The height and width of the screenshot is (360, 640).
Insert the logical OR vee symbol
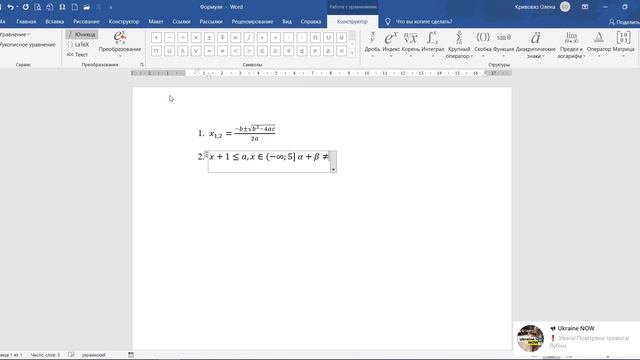[196, 51]
